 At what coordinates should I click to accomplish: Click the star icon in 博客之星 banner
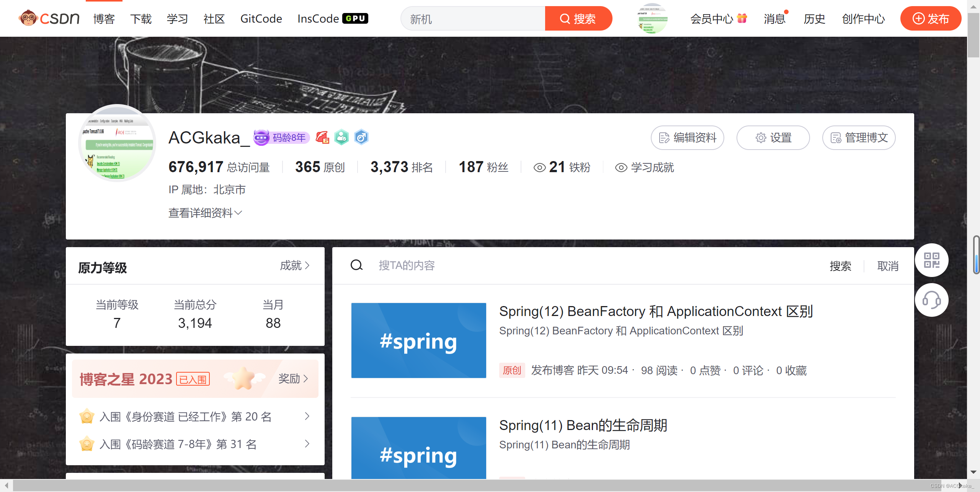[x=244, y=378]
